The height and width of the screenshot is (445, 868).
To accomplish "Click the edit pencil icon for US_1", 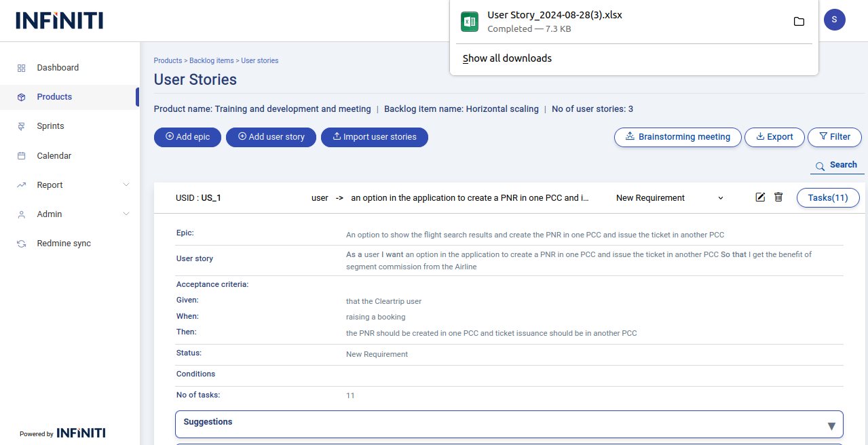I will (760, 197).
